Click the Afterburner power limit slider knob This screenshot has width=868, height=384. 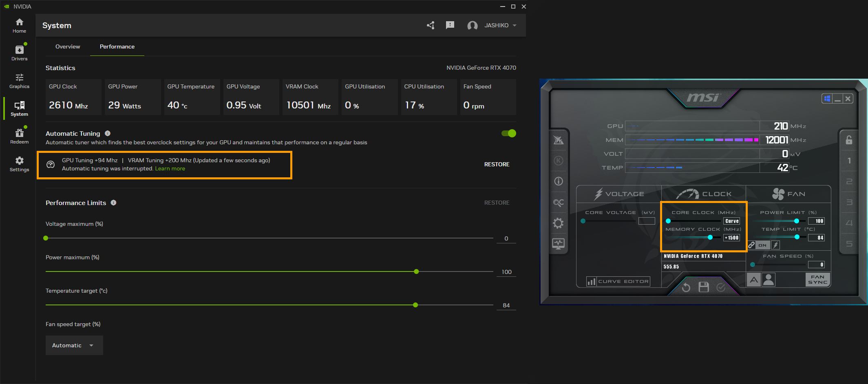click(797, 221)
